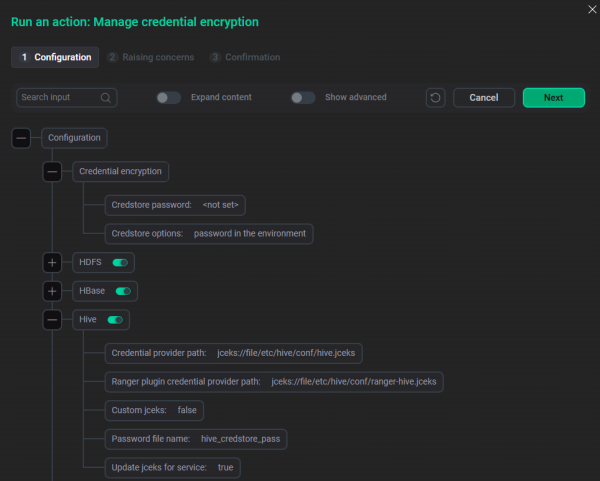Edit Credential provider path hive.jceks
600x481 pixels.
233,353
